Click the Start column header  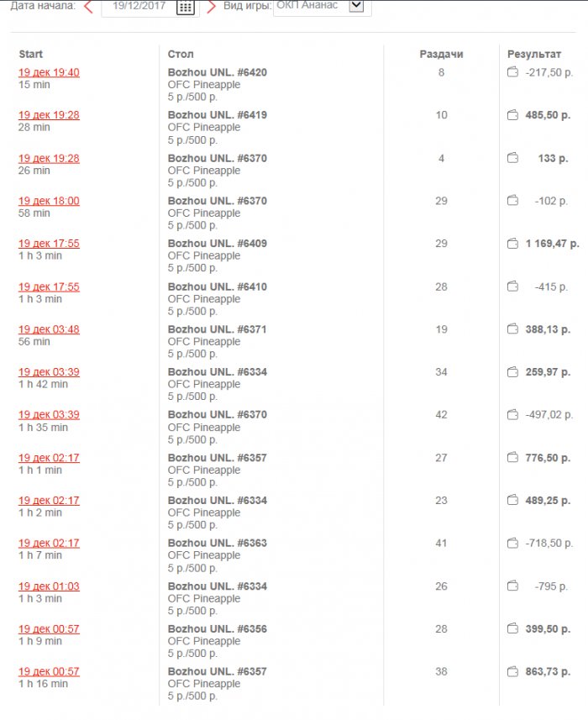[x=31, y=55]
